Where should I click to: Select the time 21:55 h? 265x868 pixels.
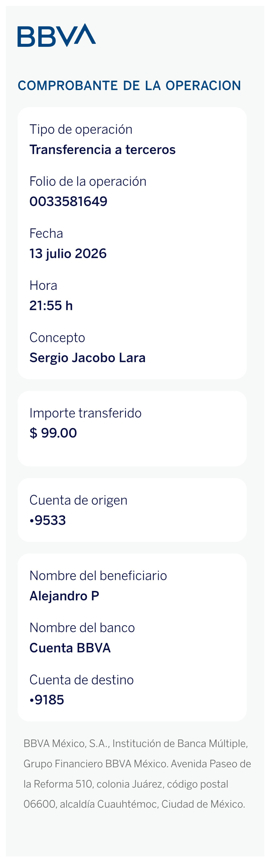pos(51,306)
